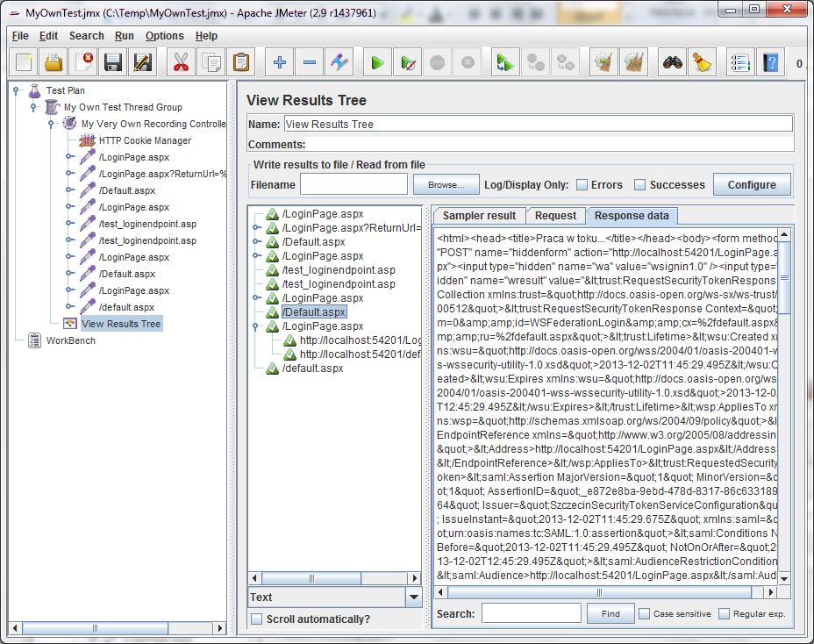
Task: Save the test plan with floppy icon
Action: coord(113,63)
